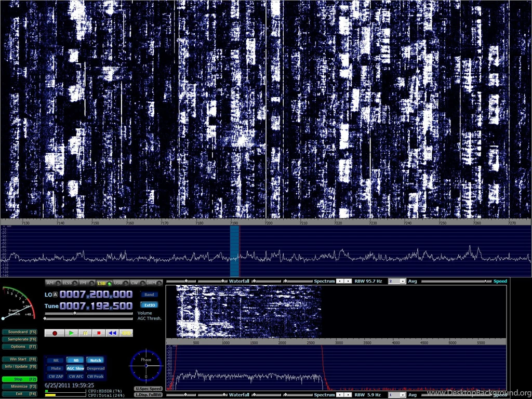The height and width of the screenshot is (399, 532).
Task: Click the Options [F7] button
Action: 19,347
